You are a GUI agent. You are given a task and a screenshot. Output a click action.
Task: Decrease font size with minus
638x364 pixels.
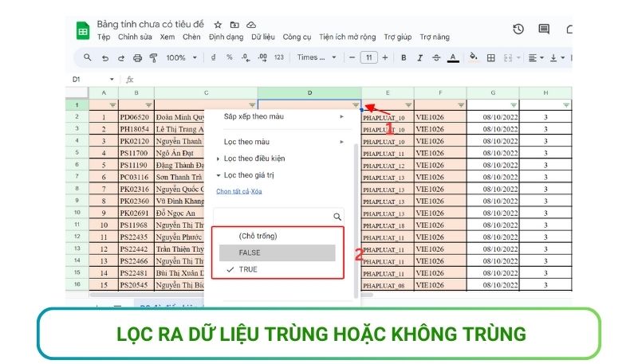click(352, 57)
